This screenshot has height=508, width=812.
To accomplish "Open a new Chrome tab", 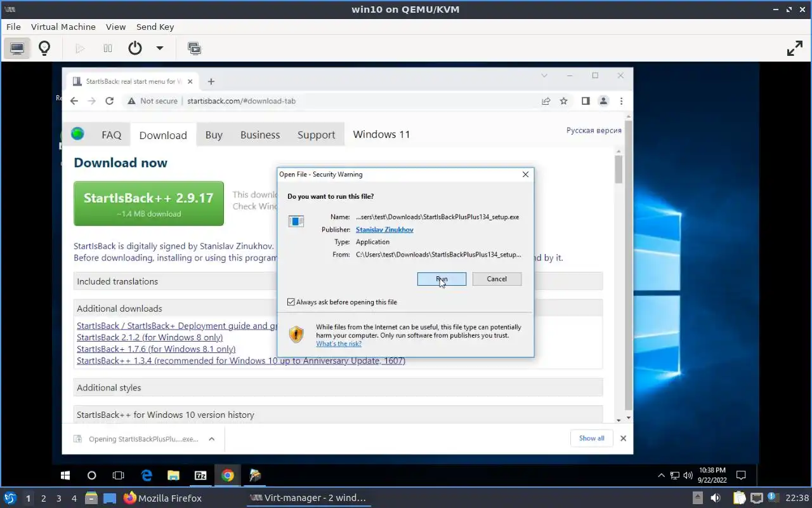I will (x=211, y=81).
